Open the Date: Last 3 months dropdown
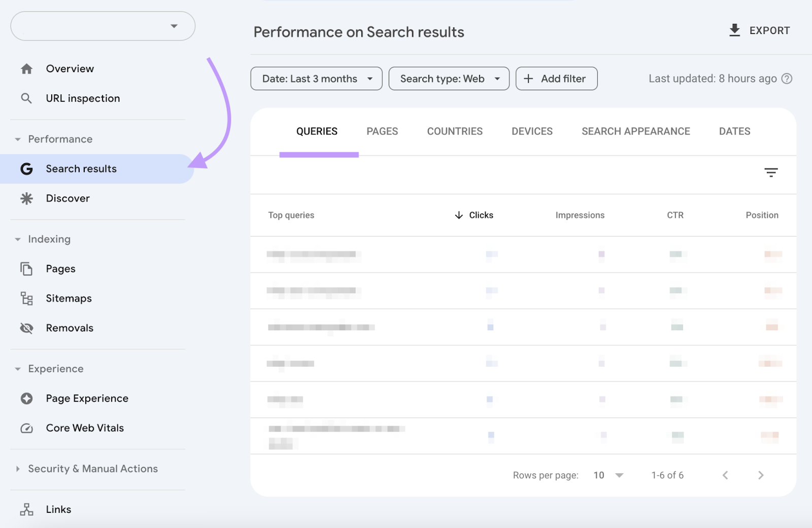812x528 pixels. coord(316,78)
